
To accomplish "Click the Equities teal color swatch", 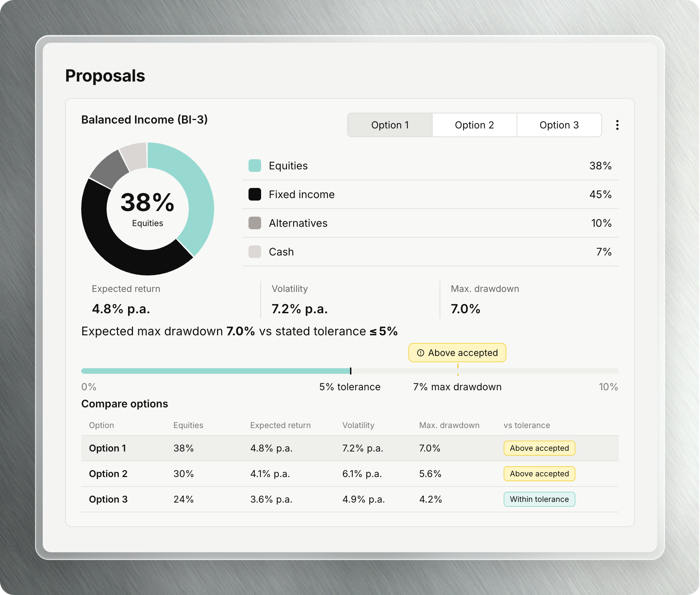I will [254, 166].
